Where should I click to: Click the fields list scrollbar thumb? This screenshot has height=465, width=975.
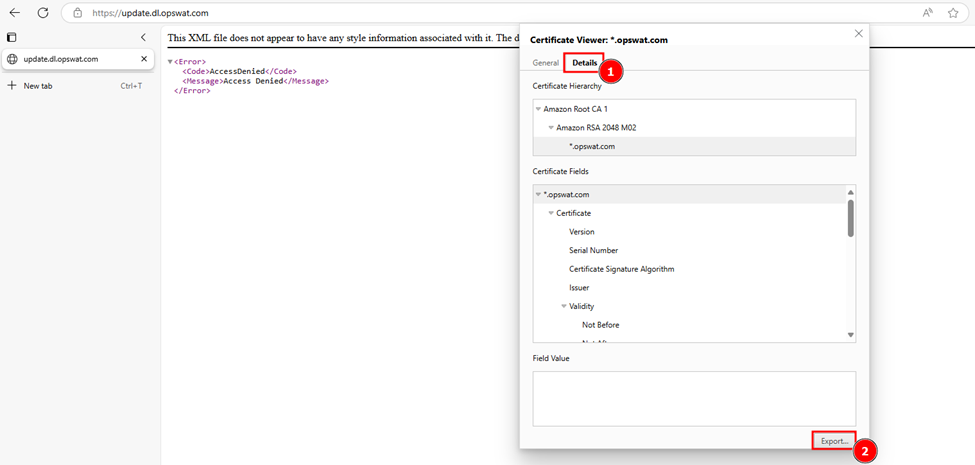point(851,218)
